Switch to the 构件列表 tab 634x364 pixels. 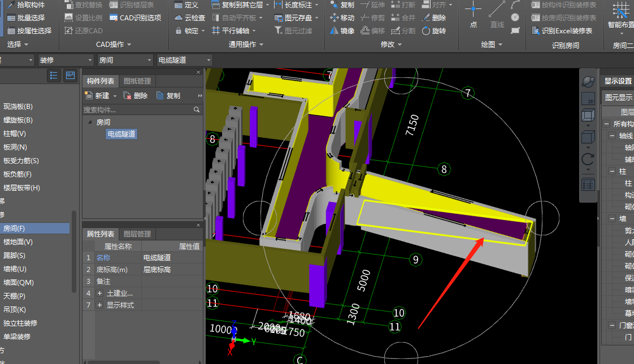click(x=100, y=81)
